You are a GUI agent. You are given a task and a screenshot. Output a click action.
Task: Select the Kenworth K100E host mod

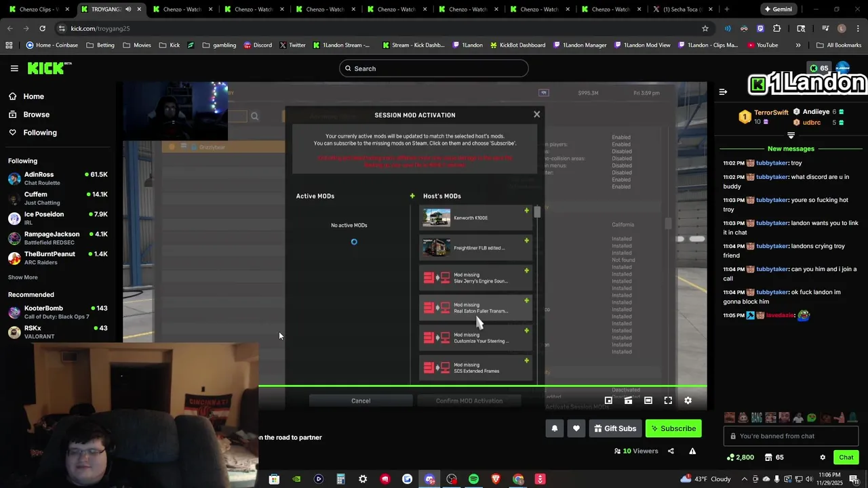click(475, 218)
